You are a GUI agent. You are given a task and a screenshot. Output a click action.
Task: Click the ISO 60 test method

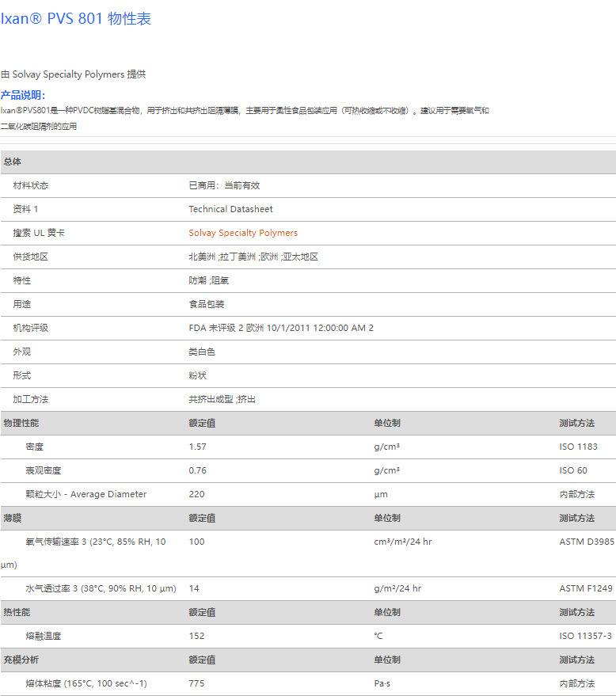pyautogui.click(x=573, y=470)
